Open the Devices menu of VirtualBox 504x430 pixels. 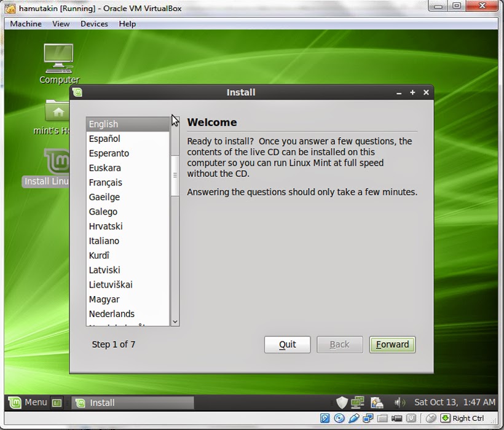coord(93,24)
